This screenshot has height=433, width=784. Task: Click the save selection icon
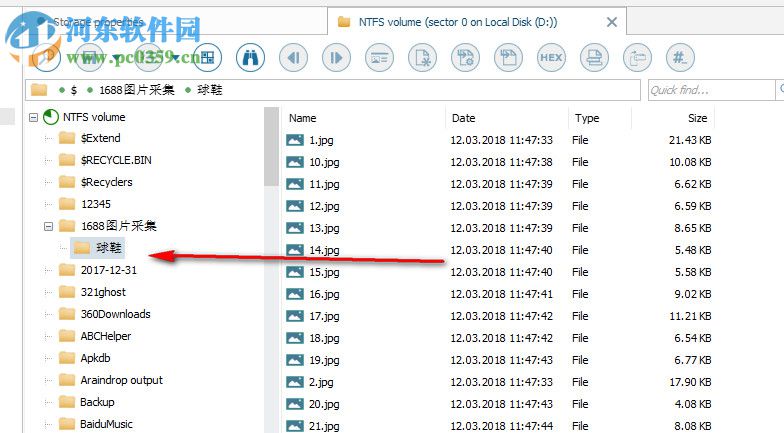[508, 58]
